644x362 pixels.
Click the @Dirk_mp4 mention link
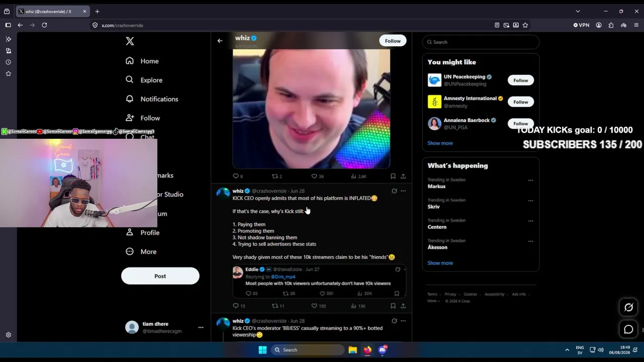tap(283, 277)
